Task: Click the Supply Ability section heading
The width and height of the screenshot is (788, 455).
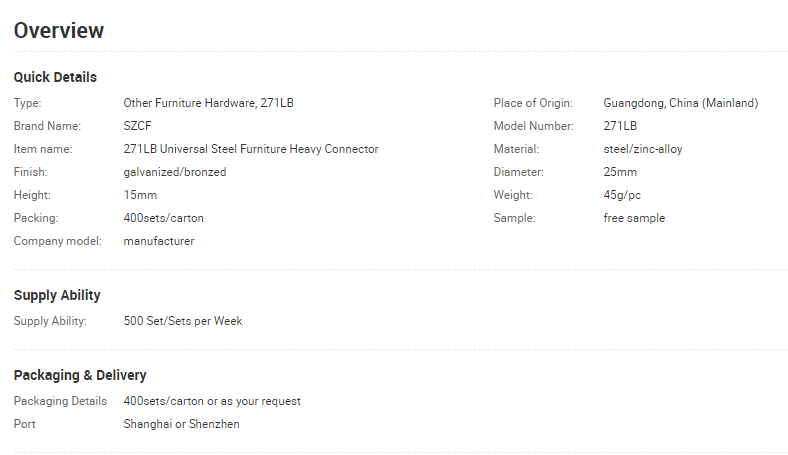Action: click(x=57, y=295)
